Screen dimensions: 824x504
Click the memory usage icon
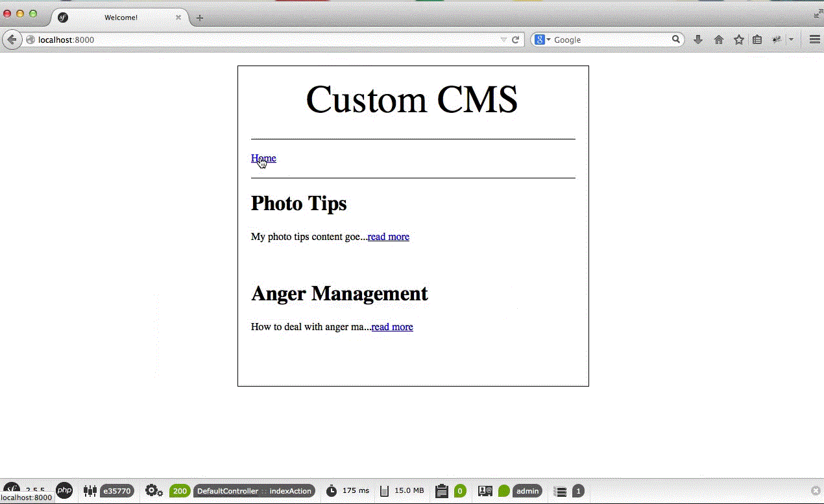point(384,491)
